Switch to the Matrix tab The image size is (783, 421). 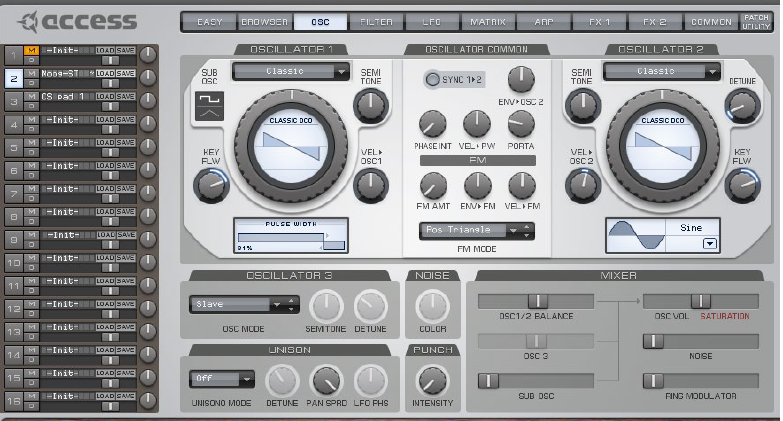point(487,22)
